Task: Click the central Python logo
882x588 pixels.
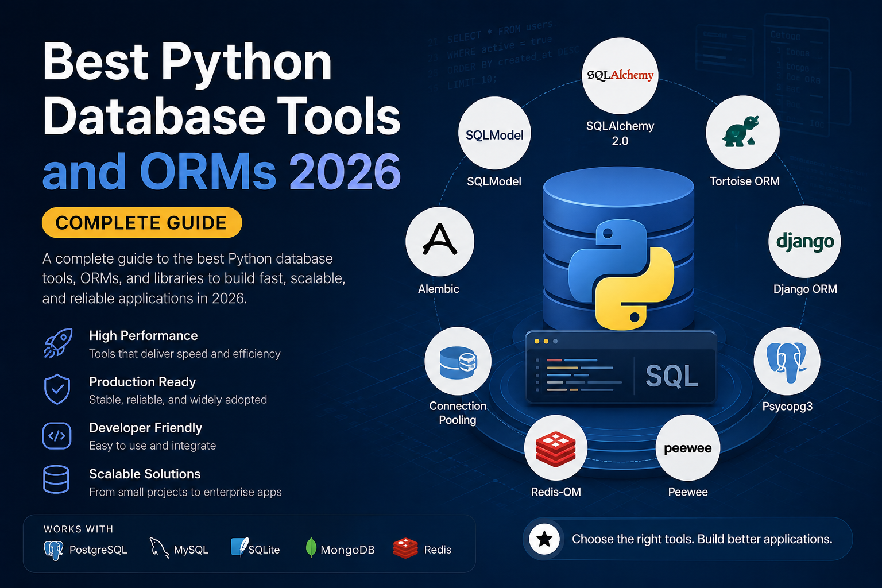Action: (621, 274)
